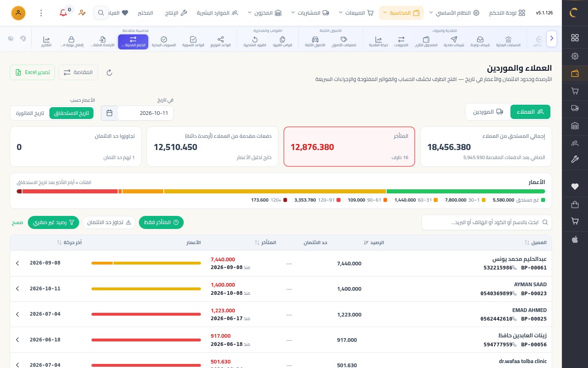Image resolution: width=588 pixels, height=368 pixels.
Task: Select تاريخ الاستحقاق aging basis
Action: coord(71,113)
